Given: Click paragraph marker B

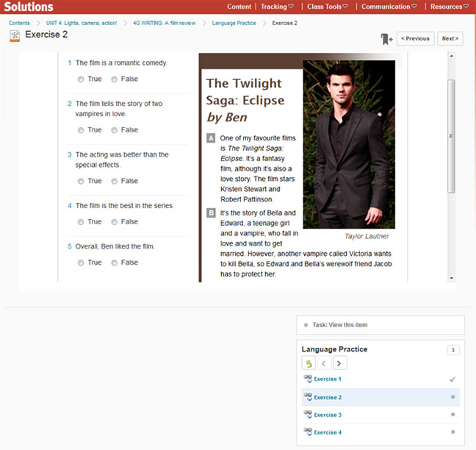Looking at the screenshot, I should [x=211, y=213].
